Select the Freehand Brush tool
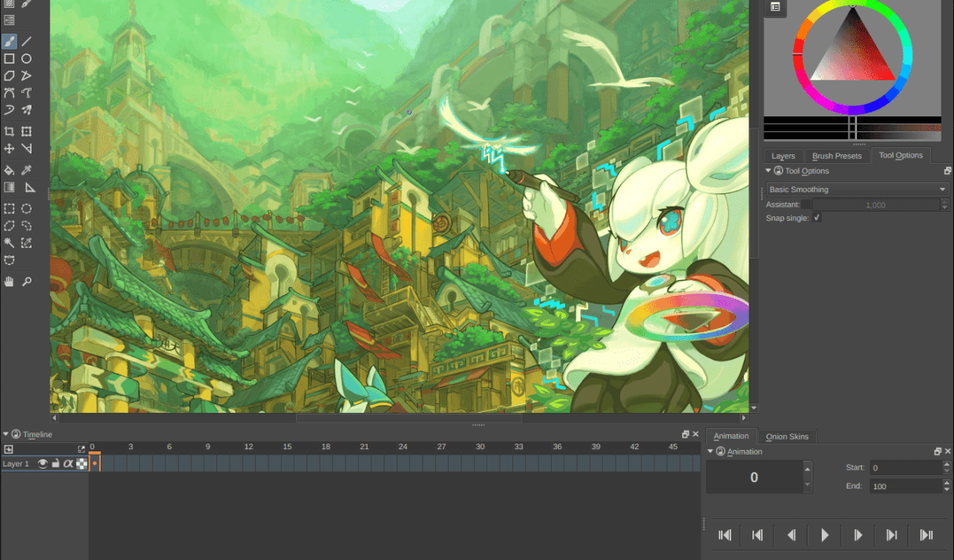Viewport: 954px width, 560px height. pos(9,41)
